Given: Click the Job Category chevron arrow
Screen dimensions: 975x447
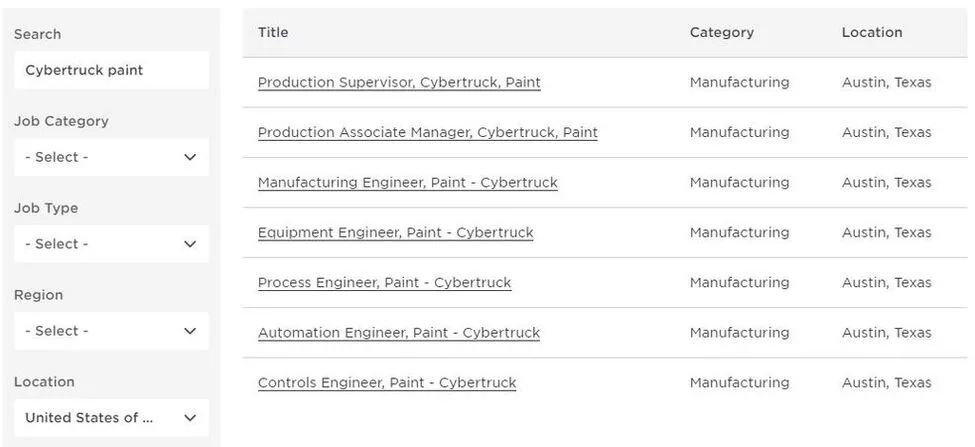Looking at the screenshot, I should [190, 157].
